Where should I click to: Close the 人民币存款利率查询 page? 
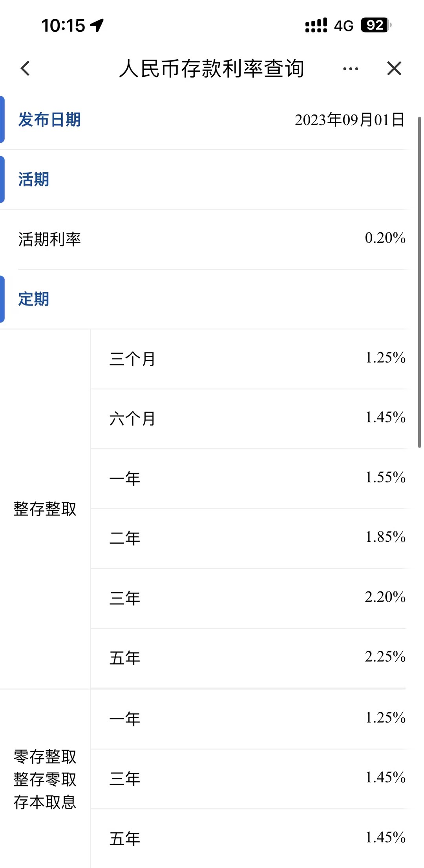[x=394, y=68]
